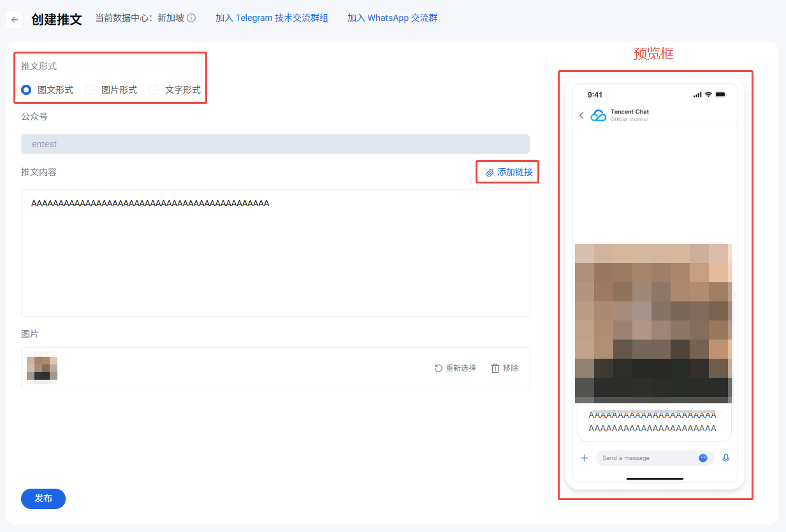Focus the 推文内容 text area
This screenshot has height=532, width=786.
coord(275,253)
